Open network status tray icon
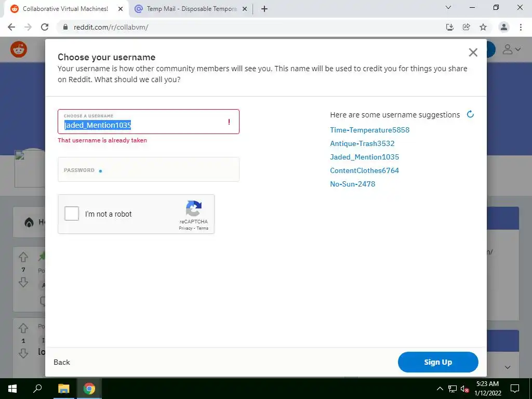The image size is (532, 399). (x=453, y=389)
